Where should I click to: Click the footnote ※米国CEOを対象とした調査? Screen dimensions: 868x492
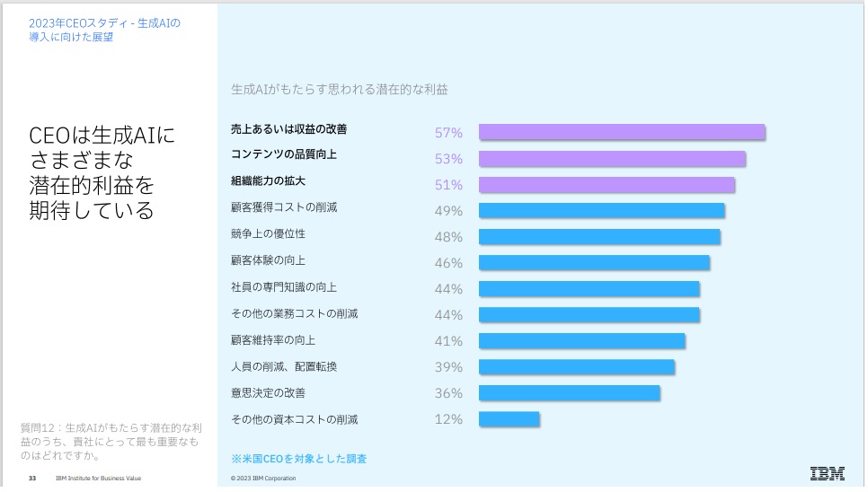[298, 459]
